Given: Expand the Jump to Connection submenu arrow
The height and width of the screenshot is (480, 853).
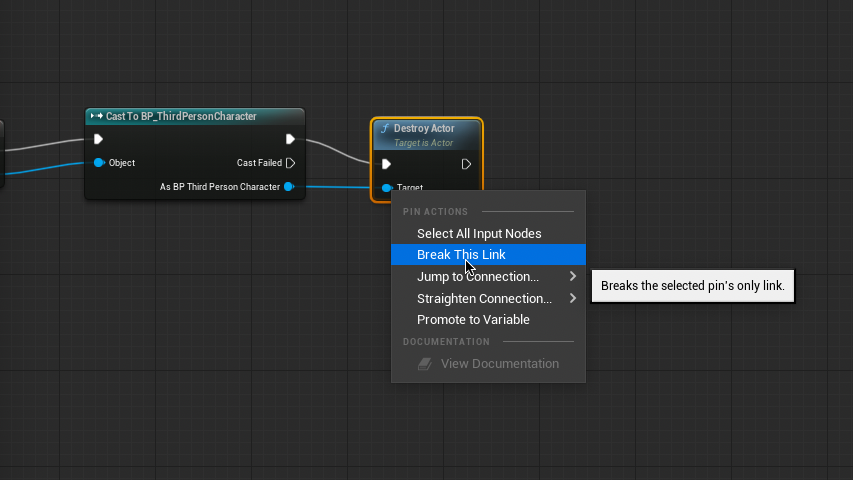Looking at the screenshot, I should [x=573, y=276].
